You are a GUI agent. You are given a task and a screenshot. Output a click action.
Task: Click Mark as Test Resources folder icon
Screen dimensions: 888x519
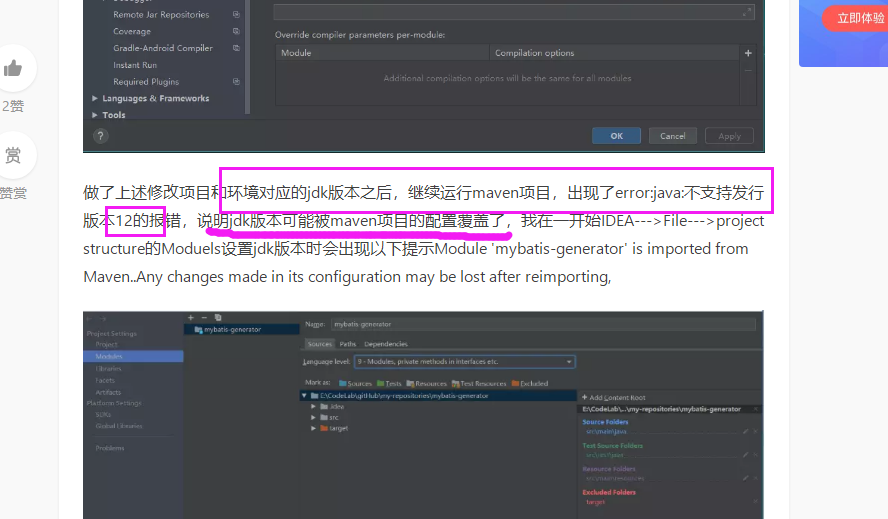455,384
